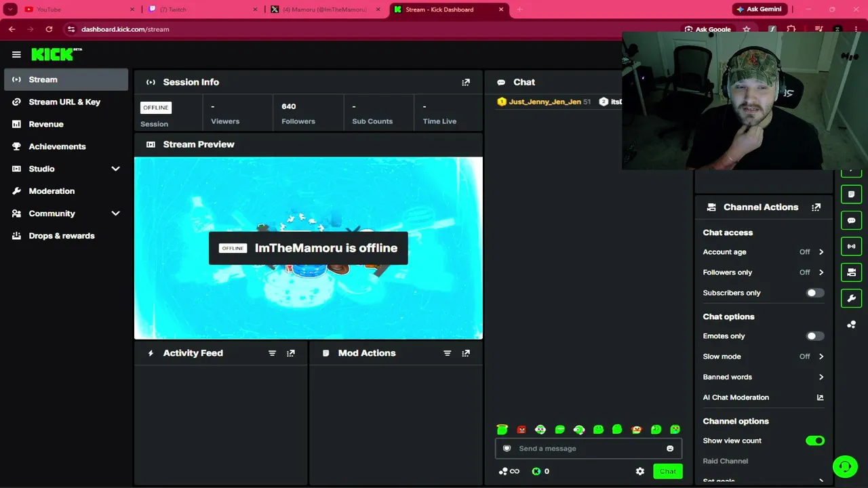Click the chat identity badge icon
Viewport: 868px width, 488px height.
(x=507, y=449)
